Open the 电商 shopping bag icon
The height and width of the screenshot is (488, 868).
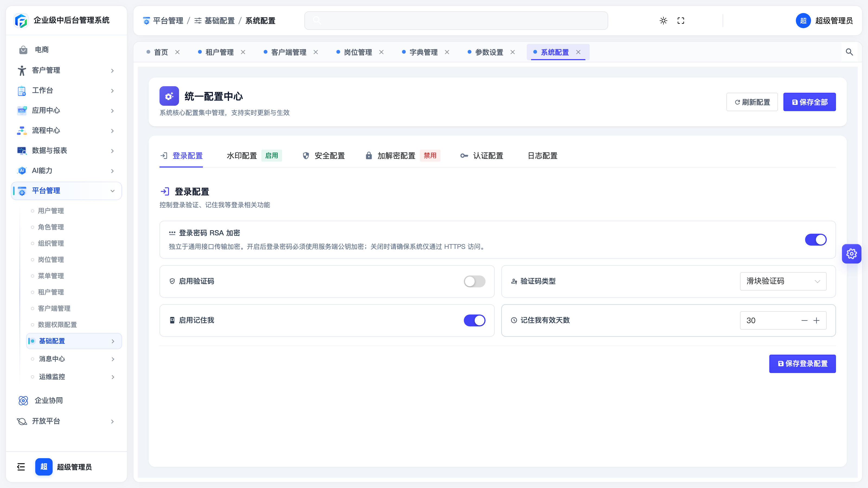23,50
